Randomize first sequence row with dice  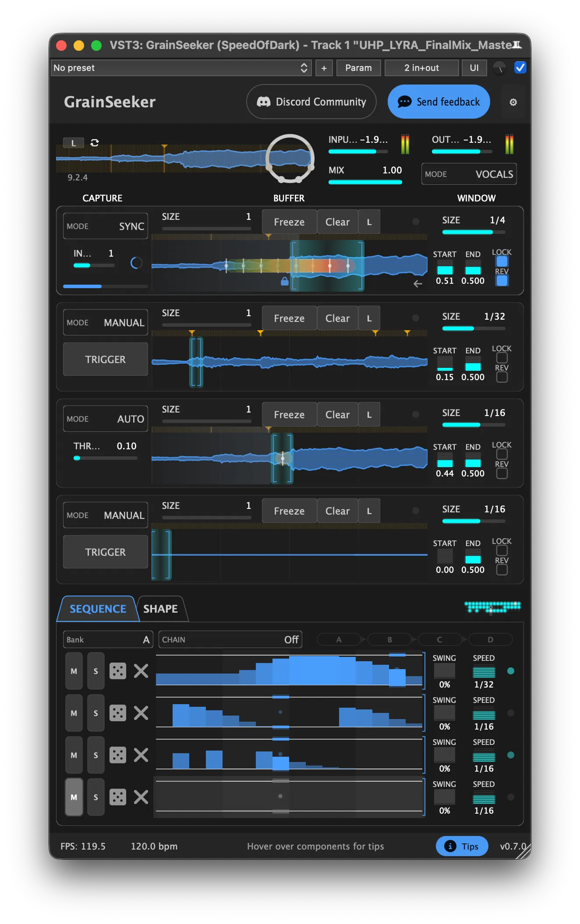click(x=117, y=671)
